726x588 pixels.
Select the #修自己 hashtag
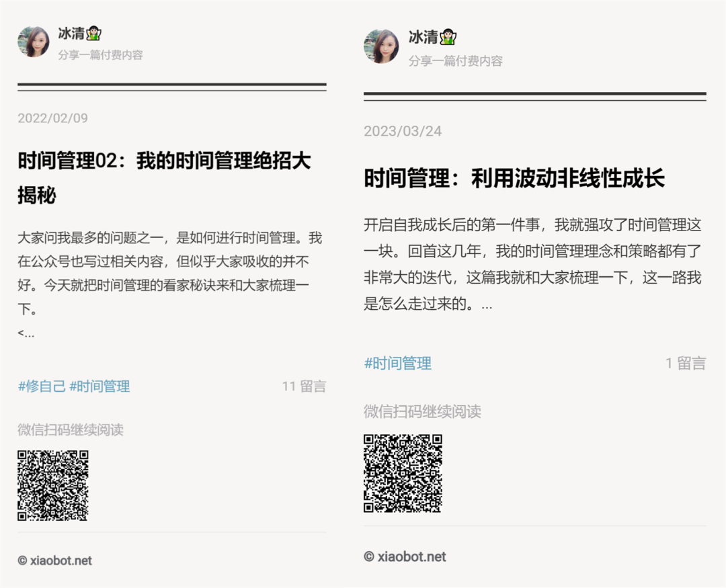coord(42,386)
